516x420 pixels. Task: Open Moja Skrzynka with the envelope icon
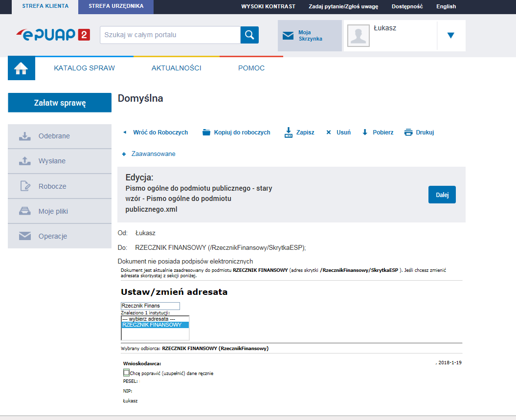point(288,35)
